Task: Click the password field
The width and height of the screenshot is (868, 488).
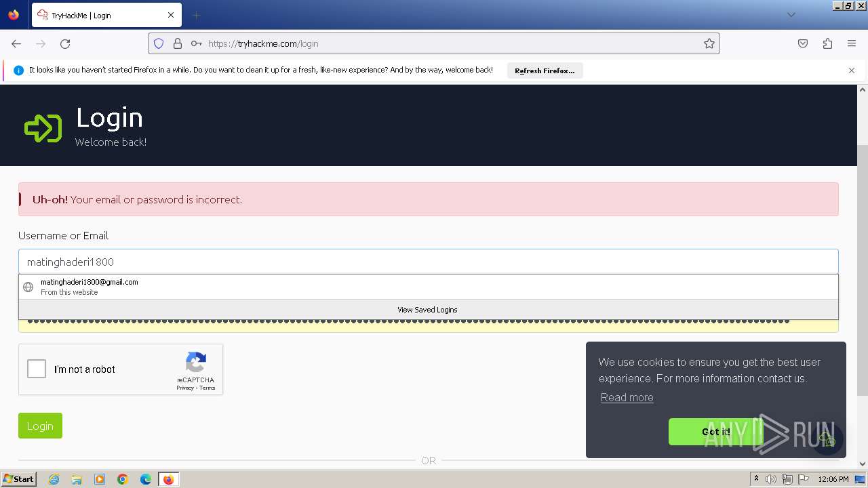Action: point(429,325)
